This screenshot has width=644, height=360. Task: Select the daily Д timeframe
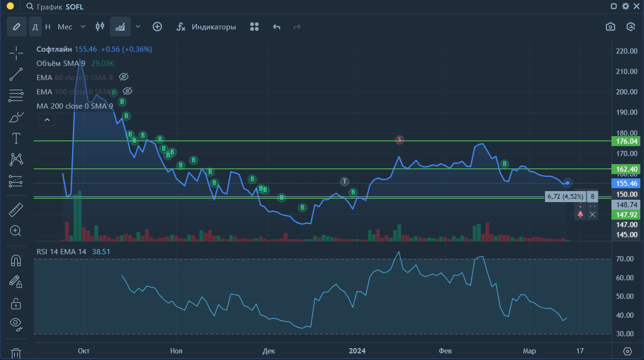point(35,26)
